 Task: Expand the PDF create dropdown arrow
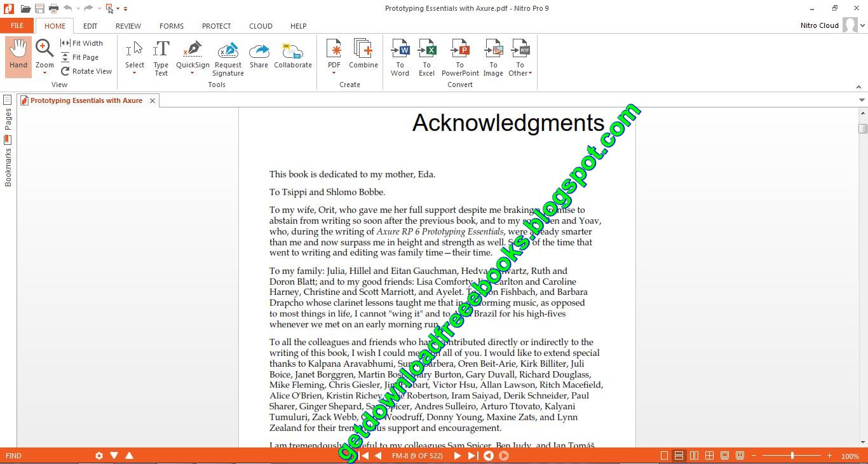[334, 73]
